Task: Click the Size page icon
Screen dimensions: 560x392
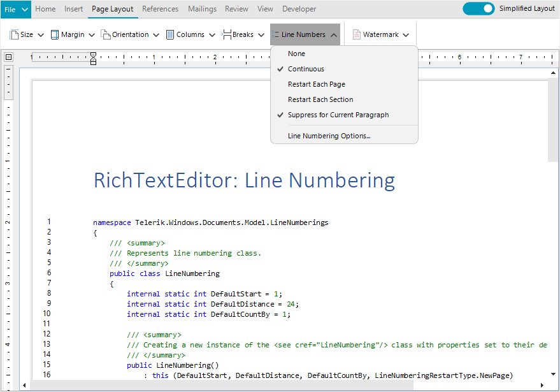Action: tap(14, 34)
